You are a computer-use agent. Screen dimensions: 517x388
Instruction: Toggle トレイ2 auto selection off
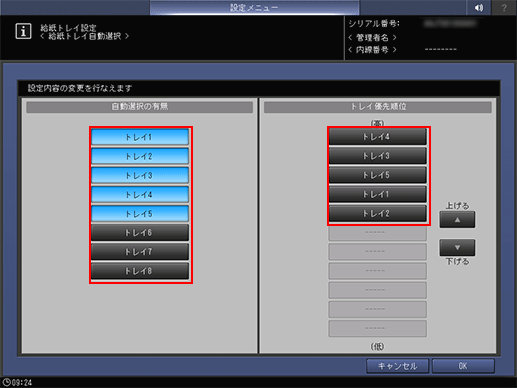140,156
